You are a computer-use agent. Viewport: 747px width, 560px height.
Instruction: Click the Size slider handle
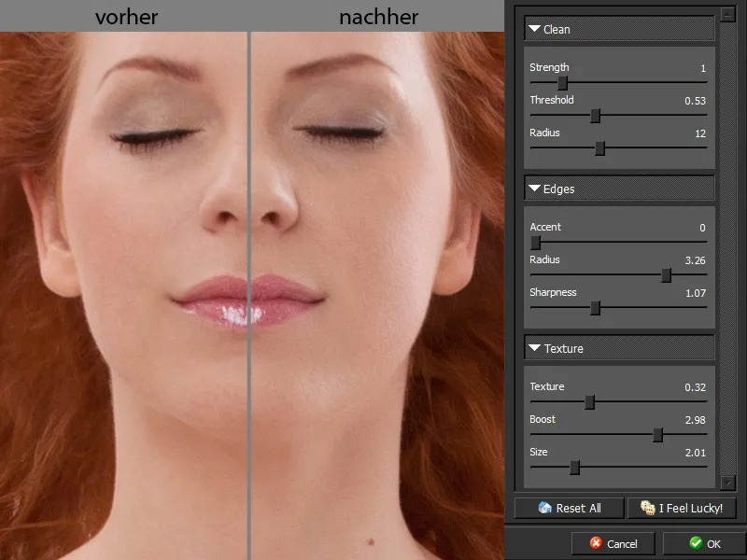tap(575, 468)
